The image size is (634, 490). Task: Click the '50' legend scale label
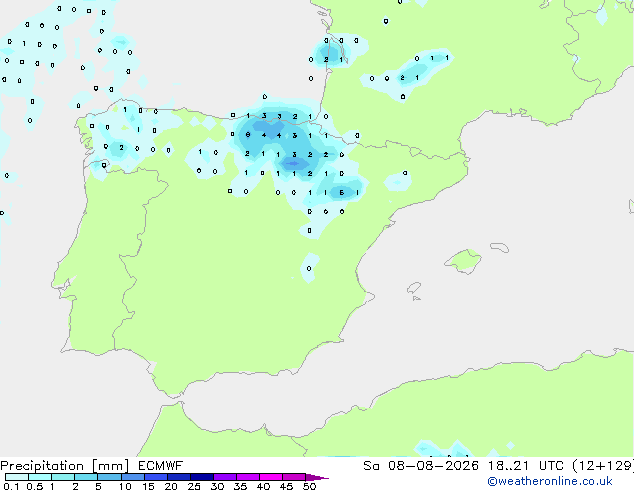(310, 486)
